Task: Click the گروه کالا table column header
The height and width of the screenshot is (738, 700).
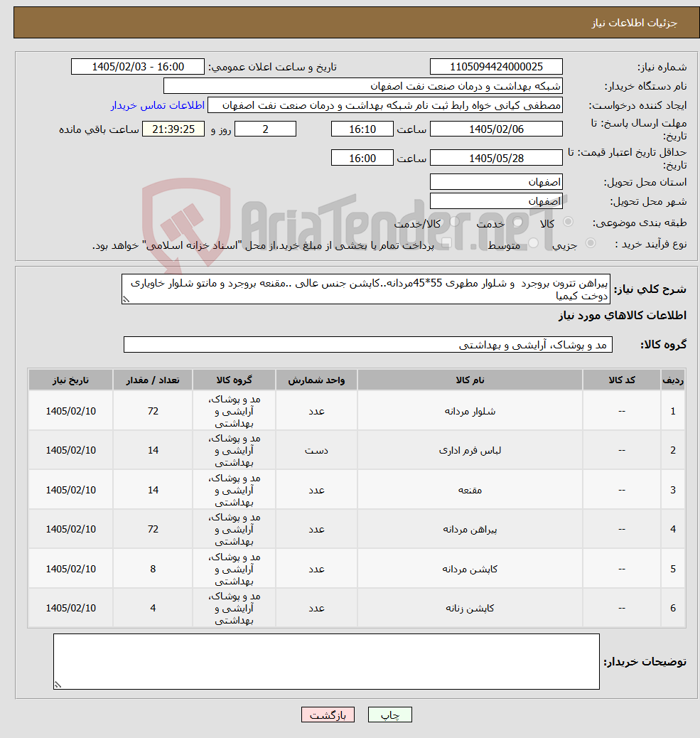Action: point(235,380)
